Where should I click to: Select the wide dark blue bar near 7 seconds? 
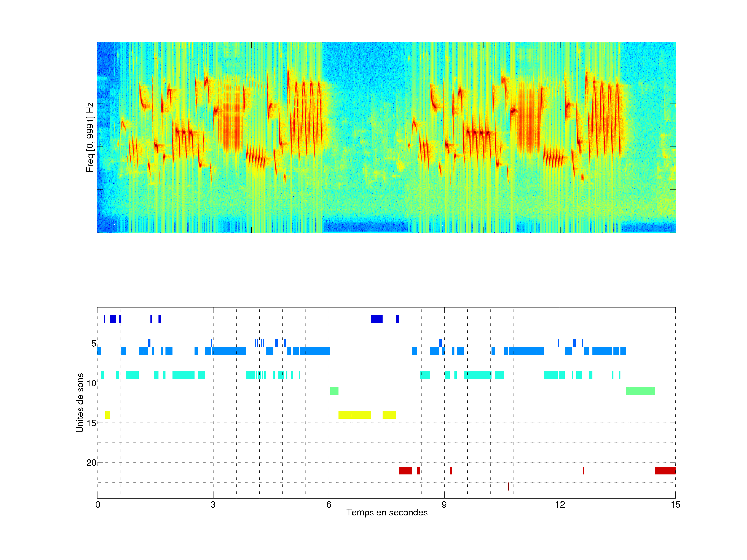[x=377, y=319]
